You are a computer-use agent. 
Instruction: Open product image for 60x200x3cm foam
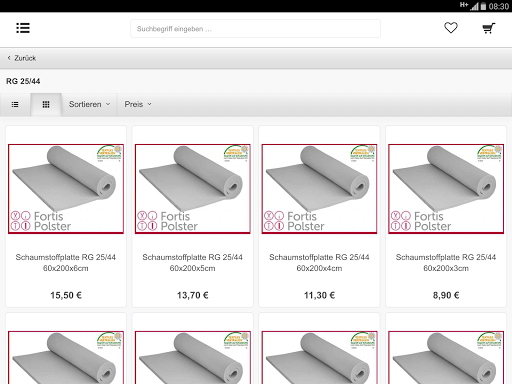pos(446,189)
